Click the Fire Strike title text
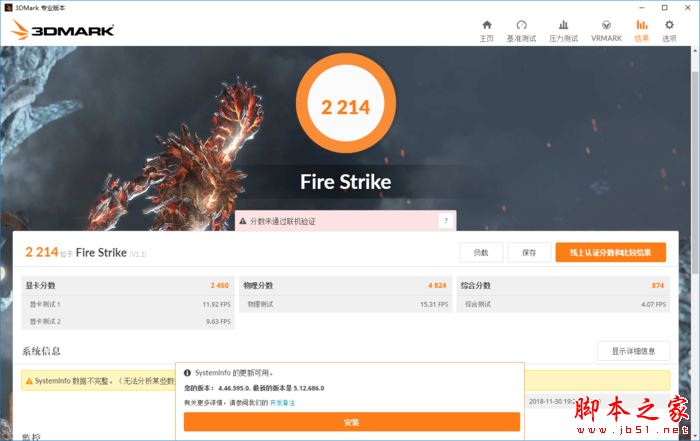This screenshot has width=700, height=441. 346,182
